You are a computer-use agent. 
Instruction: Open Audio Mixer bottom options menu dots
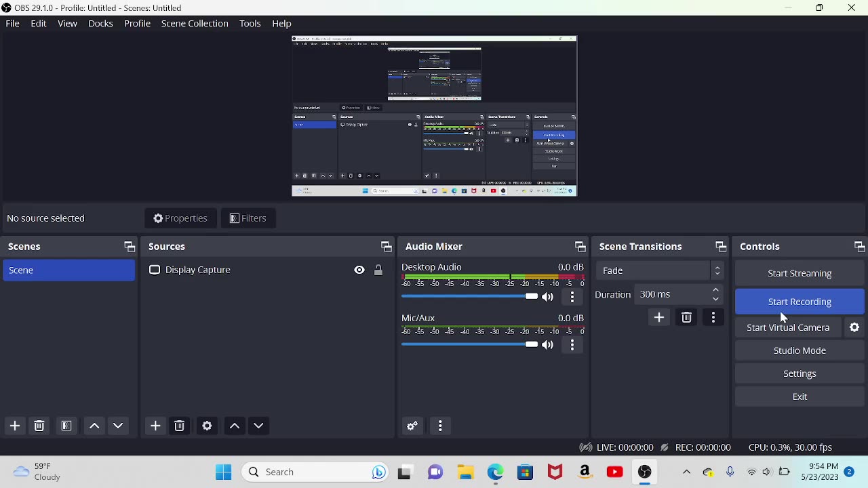pos(440,426)
